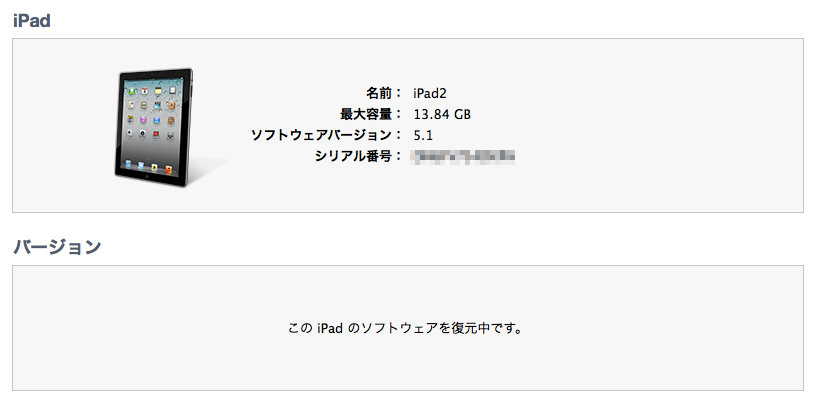Image resolution: width=820 pixels, height=412 pixels.
Task: Select the iPad2 device name value
Action: 430,93
